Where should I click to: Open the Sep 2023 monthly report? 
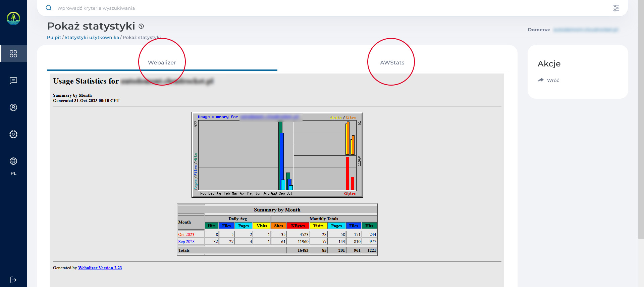click(x=186, y=242)
